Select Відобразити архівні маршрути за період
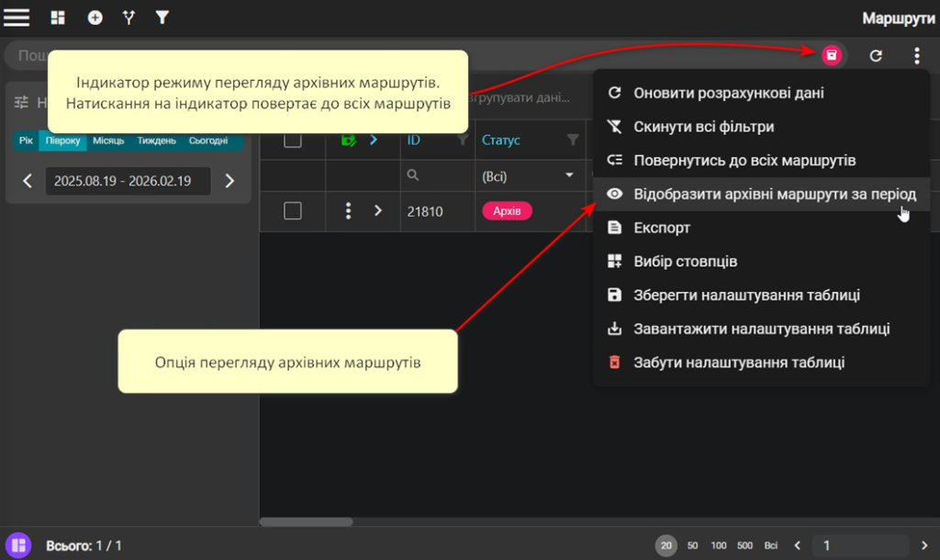This screenshot has width=940, height=560. 761,194
